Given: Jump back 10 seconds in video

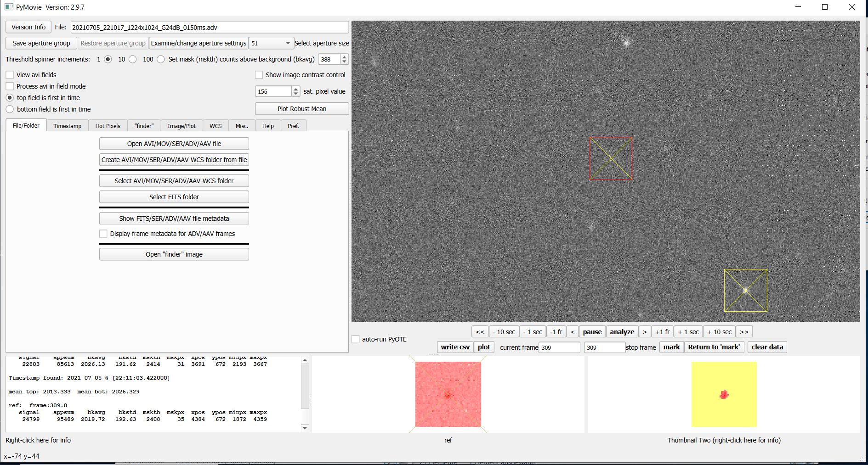Looking at the screenshot, I should (504, 332).
